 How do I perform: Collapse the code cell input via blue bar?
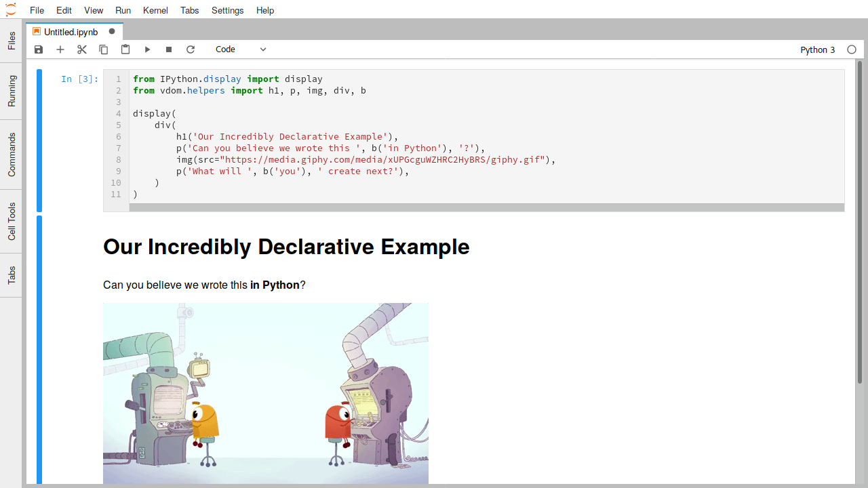[39, 140]
